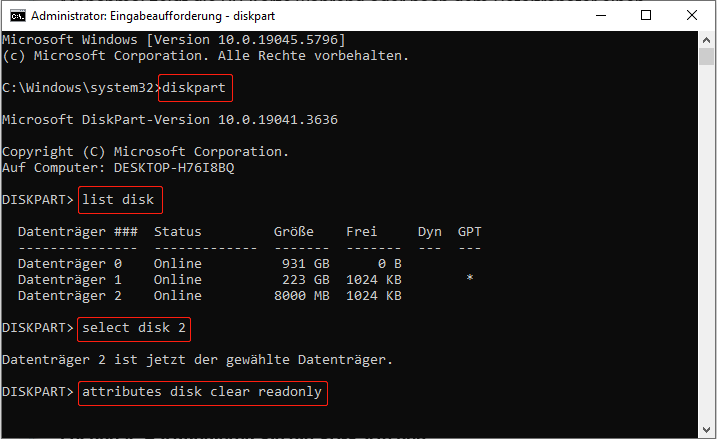Maximize the command prompt window
The width and height of the screenshot is (717, 439).
(x=646, y=16)
